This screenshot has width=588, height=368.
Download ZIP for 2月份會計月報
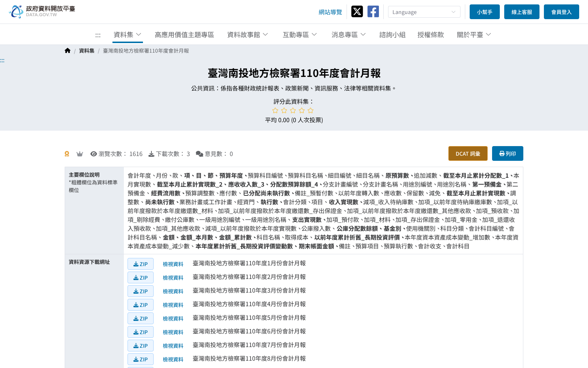[x=140, y=277]
